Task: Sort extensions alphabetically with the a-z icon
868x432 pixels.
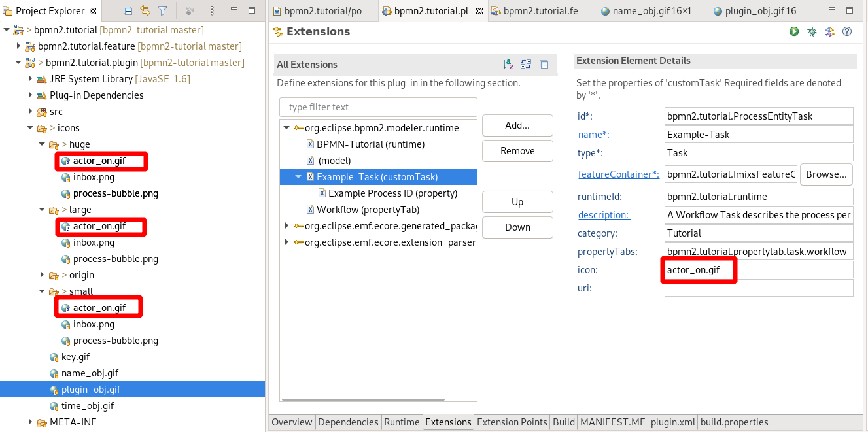Action: (508, 64)
